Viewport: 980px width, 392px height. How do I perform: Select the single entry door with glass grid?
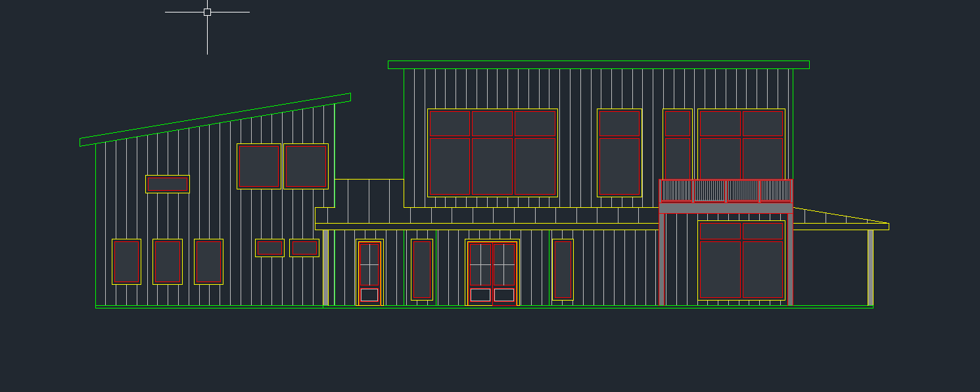point(369,272)
